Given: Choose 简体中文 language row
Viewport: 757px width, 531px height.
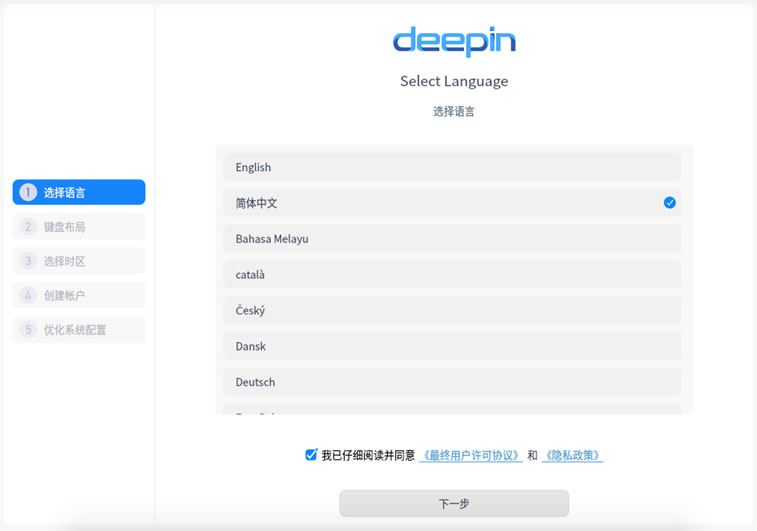Looking at the screenshot, I should pos(452,203).
